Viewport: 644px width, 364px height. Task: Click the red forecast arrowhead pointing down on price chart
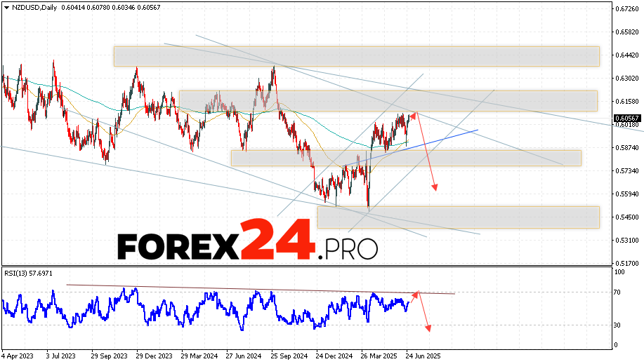[435, 187]
